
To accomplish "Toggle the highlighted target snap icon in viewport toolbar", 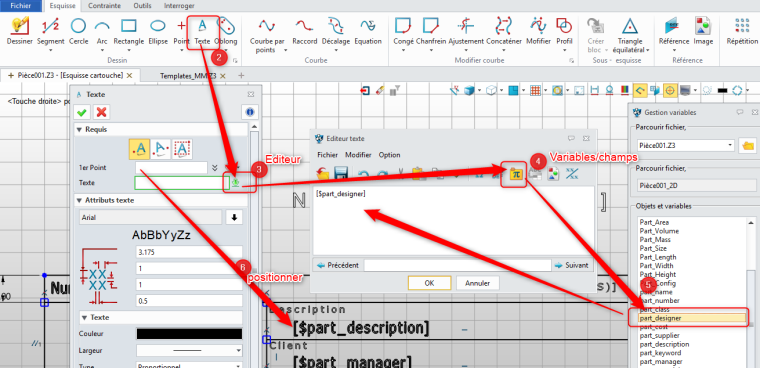I will (671, 90).
